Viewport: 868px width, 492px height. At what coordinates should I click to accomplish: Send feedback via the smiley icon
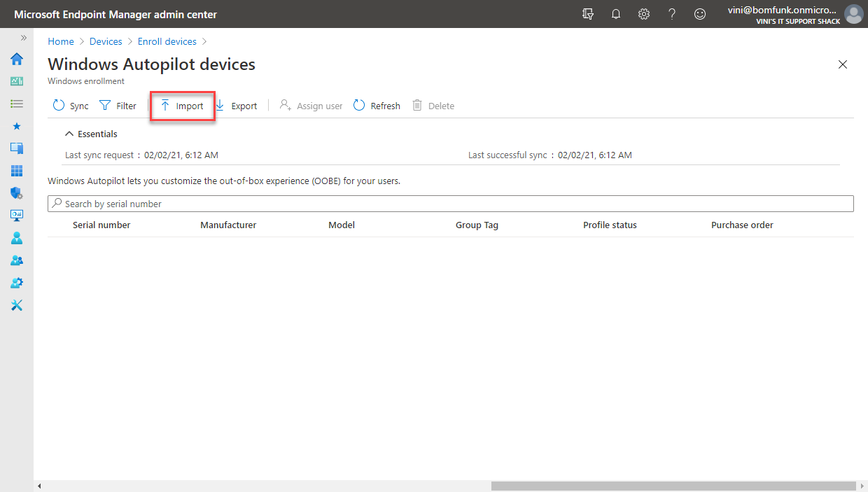(x=700, y=14)
